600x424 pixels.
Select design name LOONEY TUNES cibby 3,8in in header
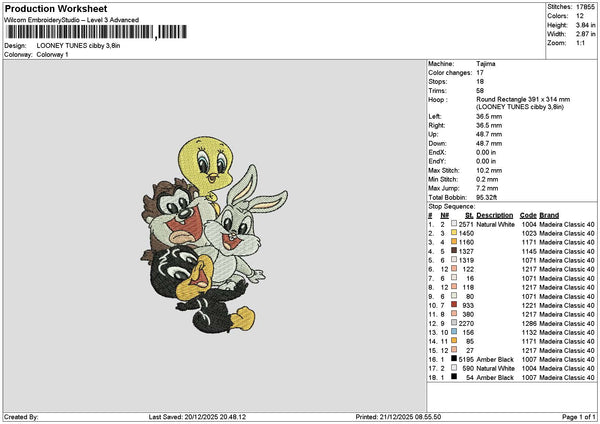coord(78,46)
